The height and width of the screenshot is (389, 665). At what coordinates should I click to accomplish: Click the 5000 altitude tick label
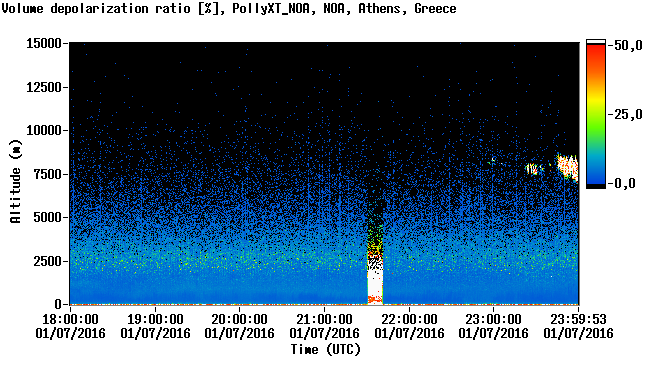click(x=47, y=217)
